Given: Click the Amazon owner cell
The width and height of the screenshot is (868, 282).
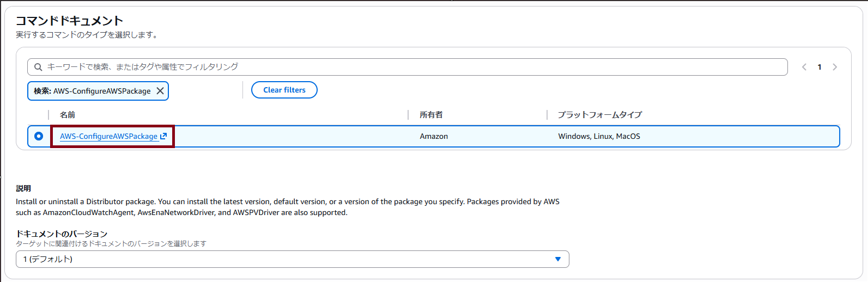Looking at the screenshot, I should (434, 136).
